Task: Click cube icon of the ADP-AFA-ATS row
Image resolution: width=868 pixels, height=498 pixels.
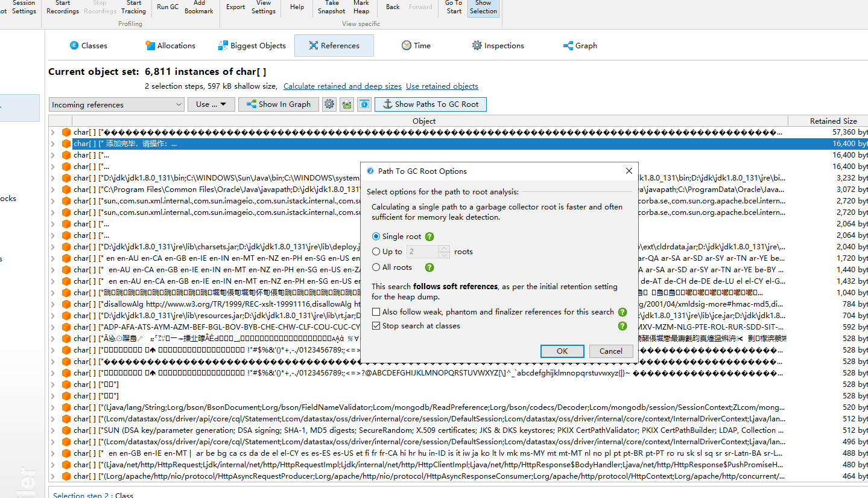Action: click(66, 327)
